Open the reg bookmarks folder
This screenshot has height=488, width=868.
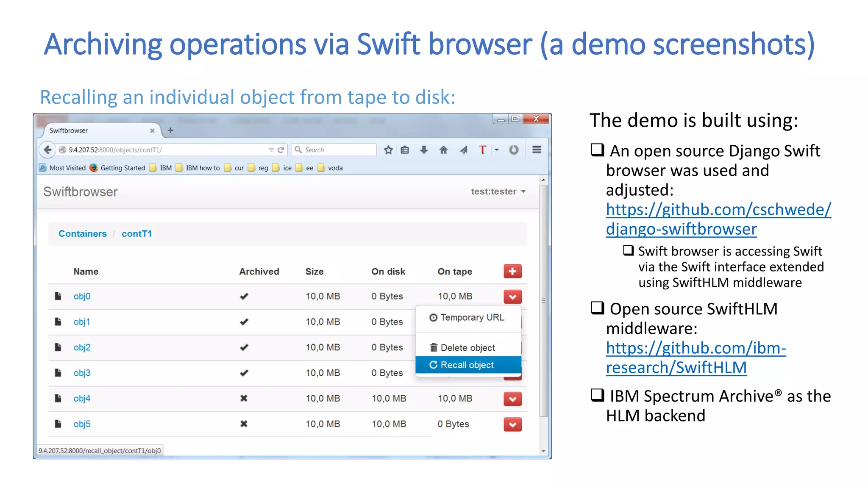pos(258,168)
